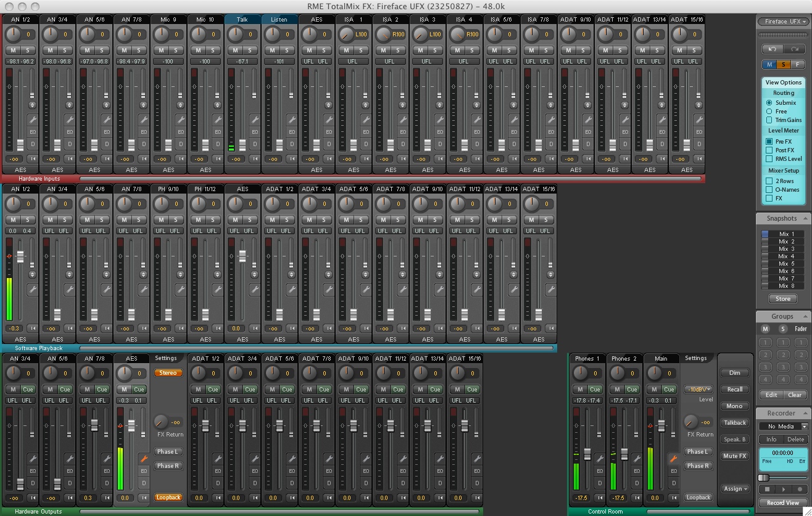Start recording with the record icon
The height and width of the screenshot is (516, 812).
800,489
